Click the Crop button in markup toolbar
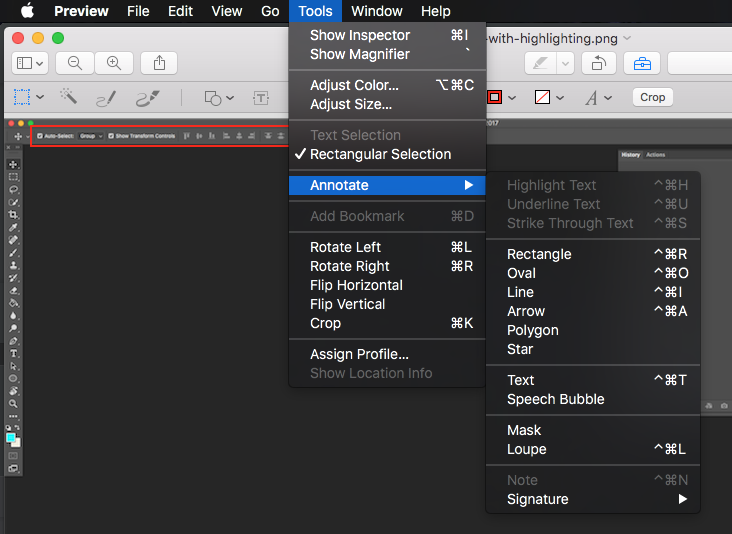This screenshot has width=732, height=534. [x=652, y=97]
